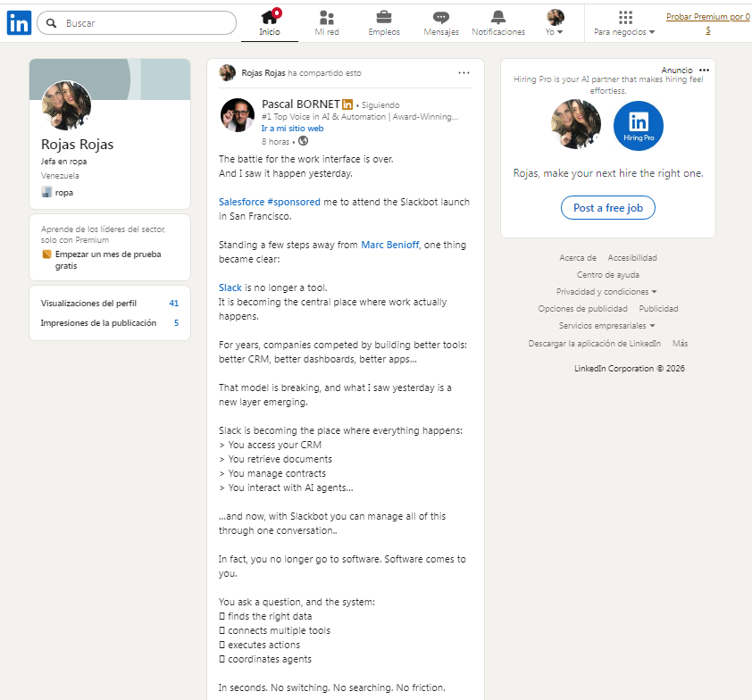Viewport: 752px width, 700px height.
Task: Focus the Buscar search field
Action: coord(137,23)
